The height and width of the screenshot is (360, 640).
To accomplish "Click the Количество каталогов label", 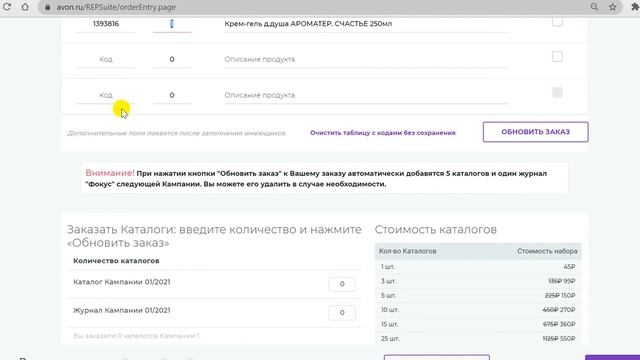I will [x=116, y=260].
